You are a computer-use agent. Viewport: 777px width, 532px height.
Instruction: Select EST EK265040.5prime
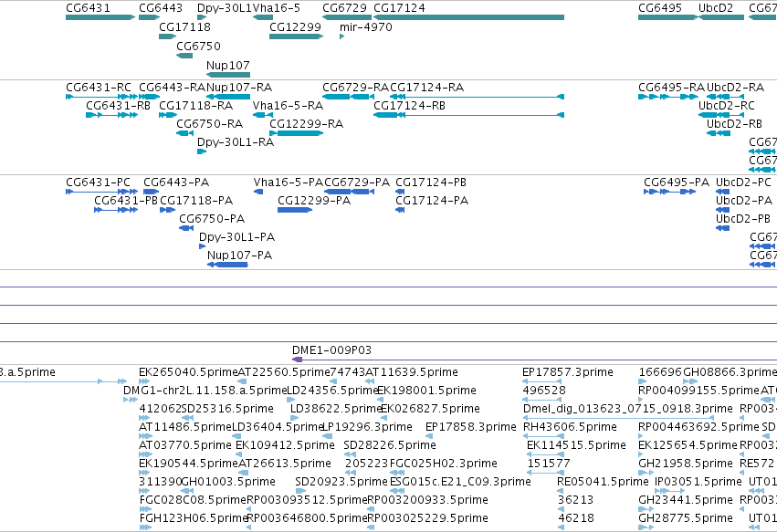click(x=144, y=381)
